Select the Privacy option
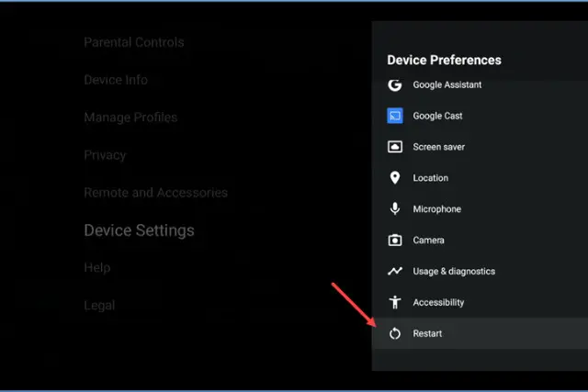 [105, 155]
